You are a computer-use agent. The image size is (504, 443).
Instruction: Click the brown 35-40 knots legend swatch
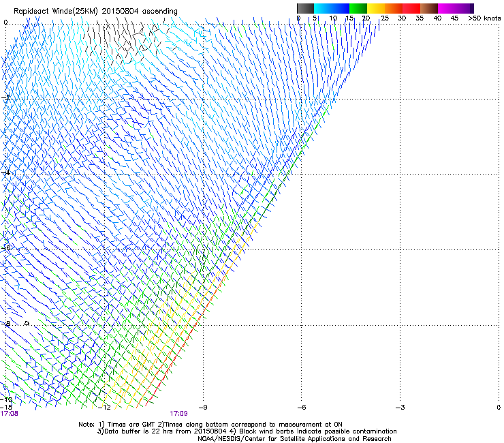pos(429,8)
